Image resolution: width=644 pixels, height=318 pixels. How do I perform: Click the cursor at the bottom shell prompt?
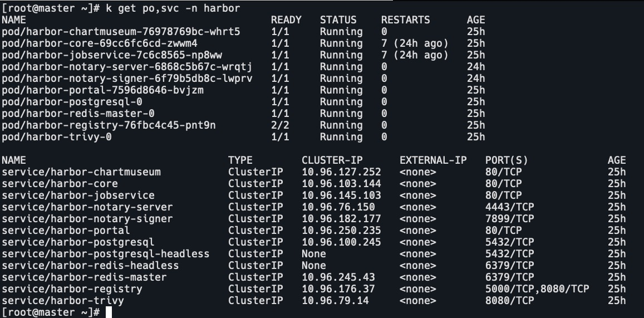pos(109,312)
